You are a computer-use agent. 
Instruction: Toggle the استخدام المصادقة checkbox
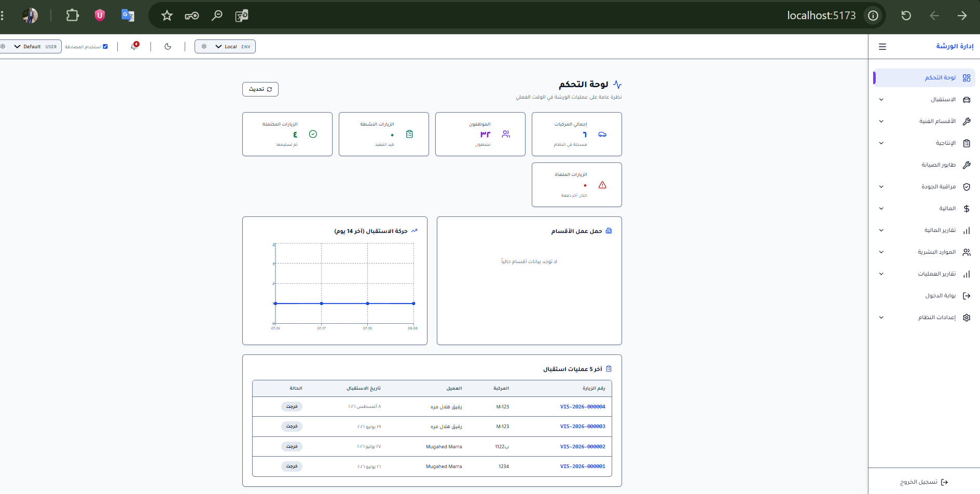pos(105,47)
